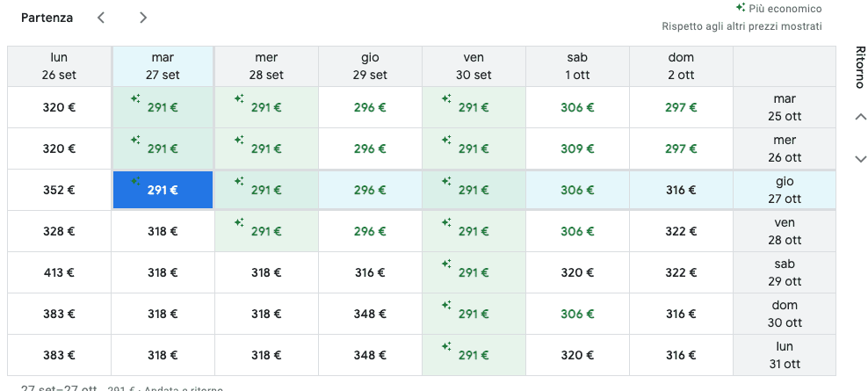Choose 322 € fare dom 2 ott, sab 29 ott
The image size is (868, 391).
click(681, 272)
